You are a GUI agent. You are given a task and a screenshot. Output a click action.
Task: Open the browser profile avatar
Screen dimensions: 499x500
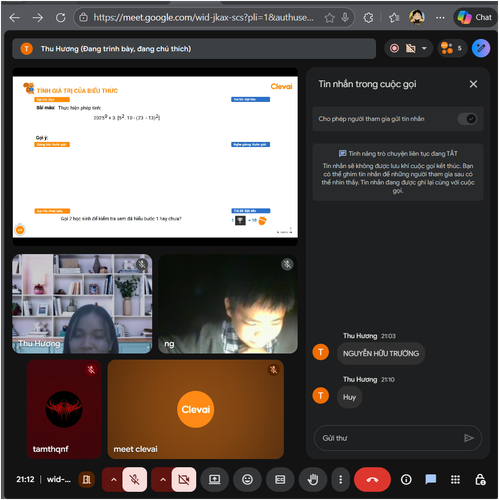[x=417, y=17]
